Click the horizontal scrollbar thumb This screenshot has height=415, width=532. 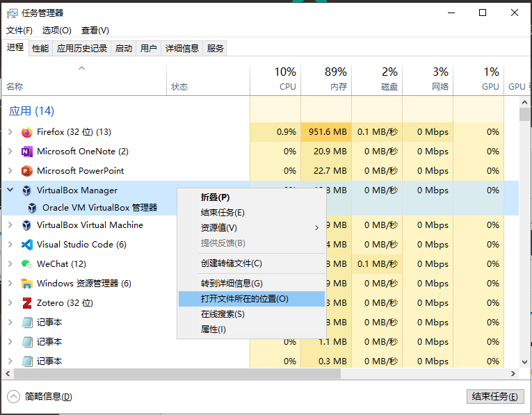pos(177,373)
